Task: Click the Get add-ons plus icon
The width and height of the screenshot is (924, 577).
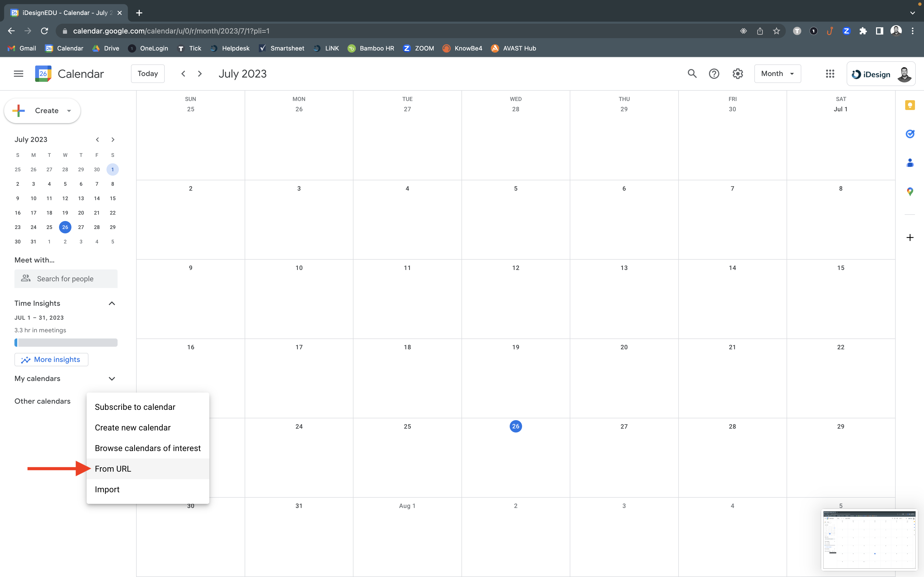Action: (x=910, y=238)
